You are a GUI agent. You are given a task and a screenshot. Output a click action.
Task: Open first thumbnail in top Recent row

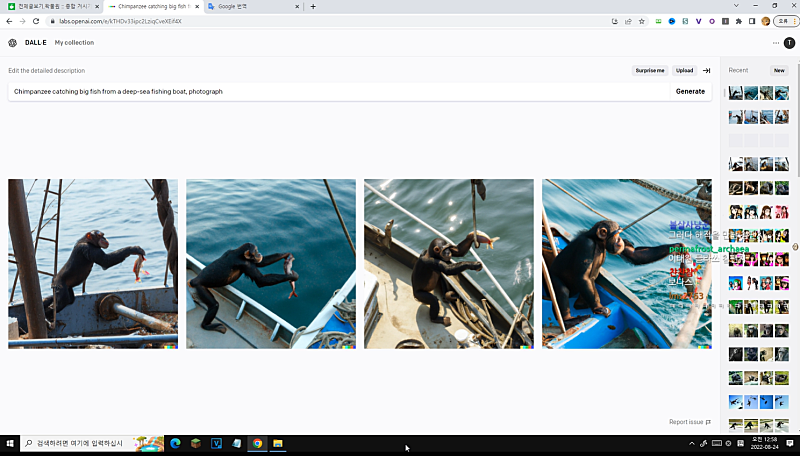pos(736,93)
